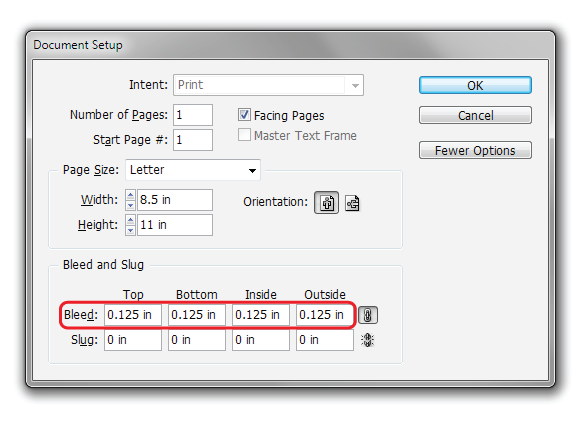The height and width of the screenshot is (422, 577).
Task: Click the Cancel button
Action: click(475, 115)
